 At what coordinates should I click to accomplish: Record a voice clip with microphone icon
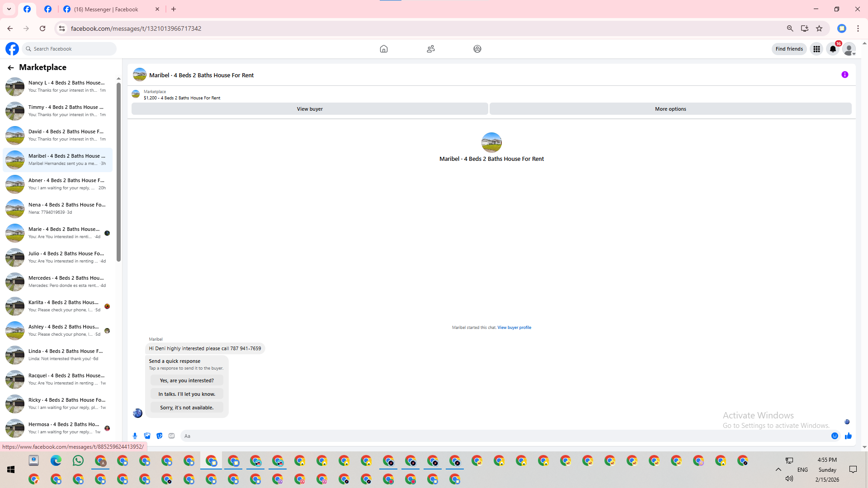coord(135,436)
